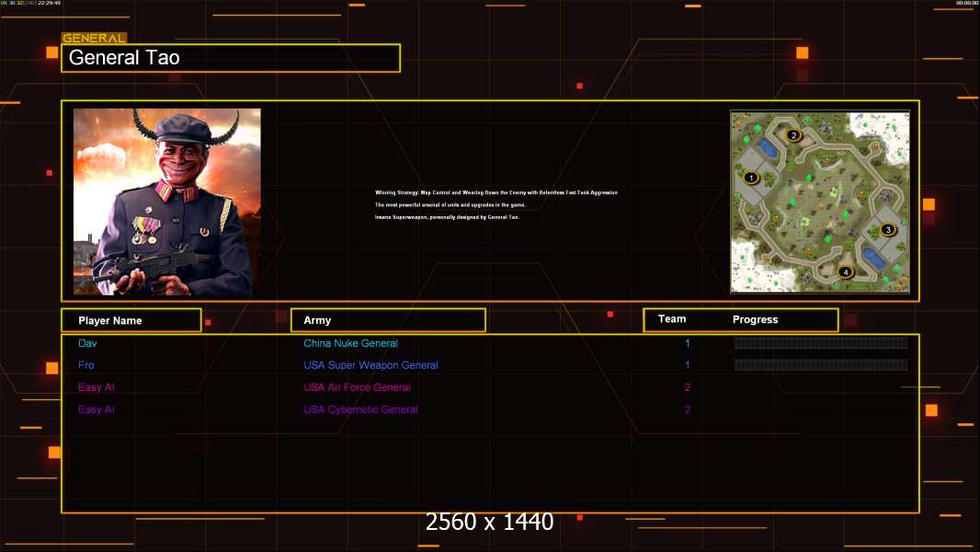Select player name Dav
The height and width of the screenshot is (552, 980).
point(87,343)
